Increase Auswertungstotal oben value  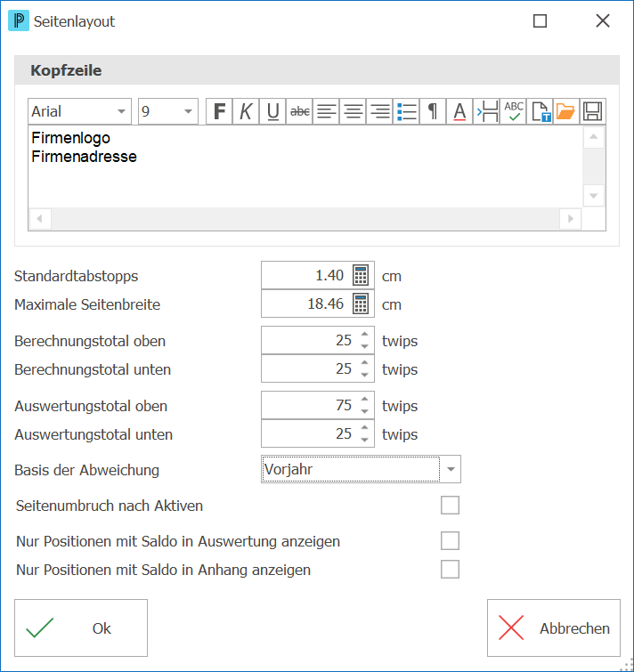pos(364,399)
